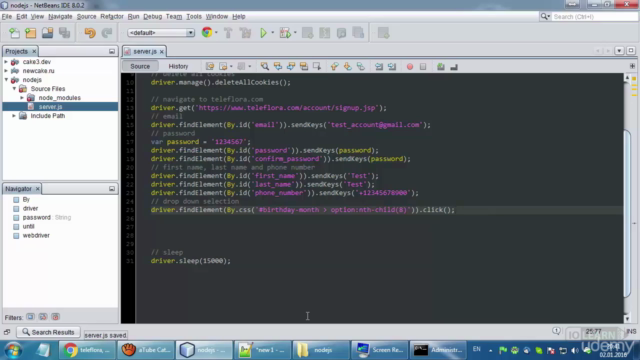Stop macro recording square icon

point(423,67)
